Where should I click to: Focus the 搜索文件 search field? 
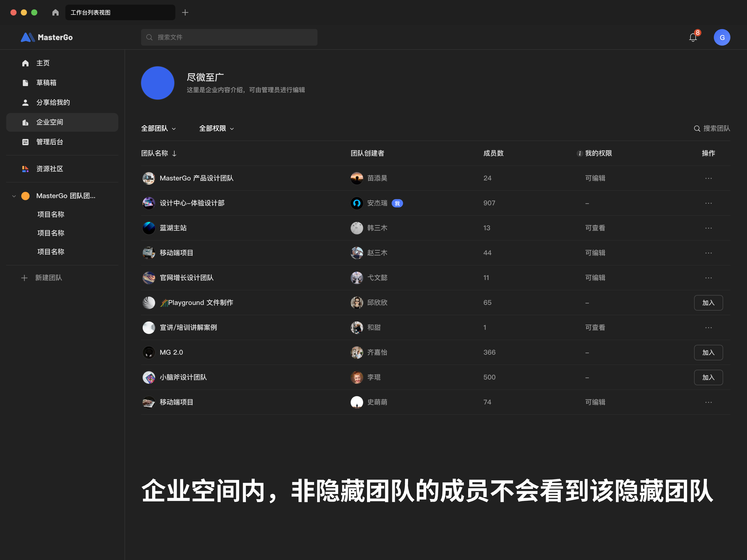pyautogui.click(x=229, y=38)
